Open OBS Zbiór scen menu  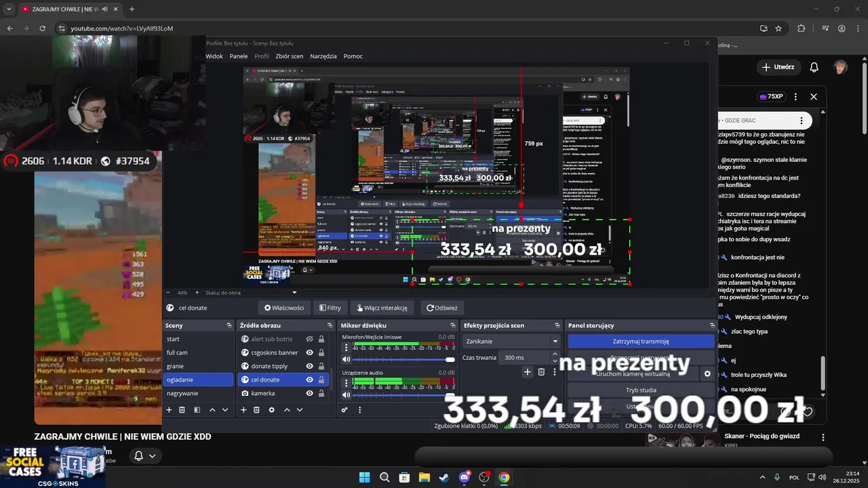(x=290, y=56)
